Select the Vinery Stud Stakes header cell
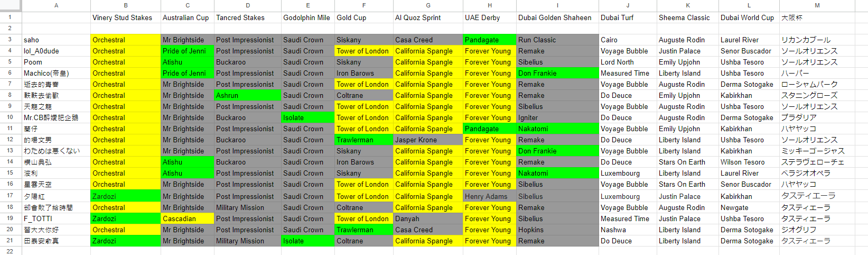 pyautogui.click(x=126, y=17)
